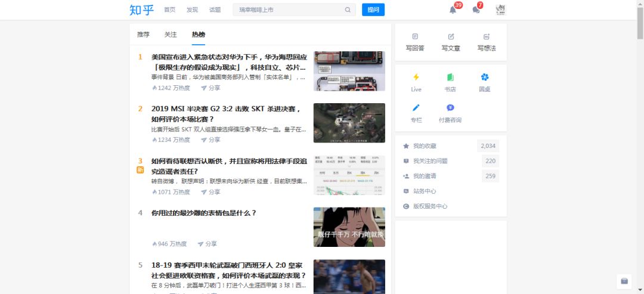644x294 pixels.
Task: Click the 新 badge on rank 3
Action: [x=140, y=170]
